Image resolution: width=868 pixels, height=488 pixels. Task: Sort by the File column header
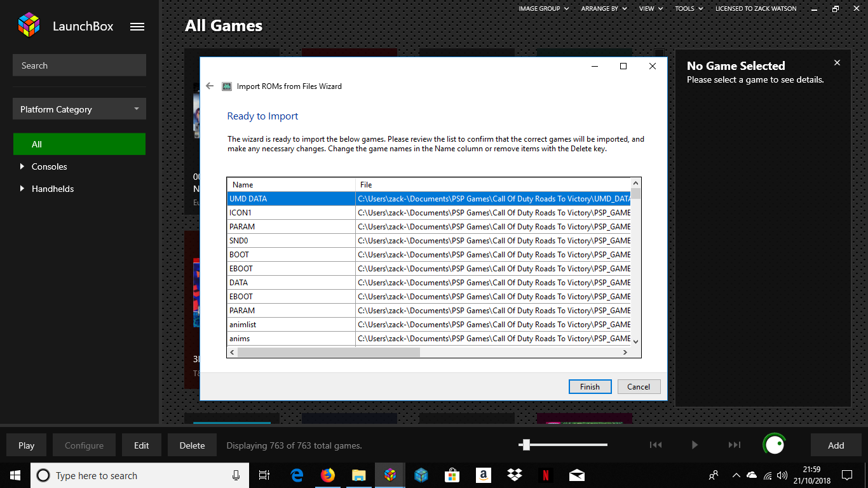pyautogui.click(x=493, y=185)
